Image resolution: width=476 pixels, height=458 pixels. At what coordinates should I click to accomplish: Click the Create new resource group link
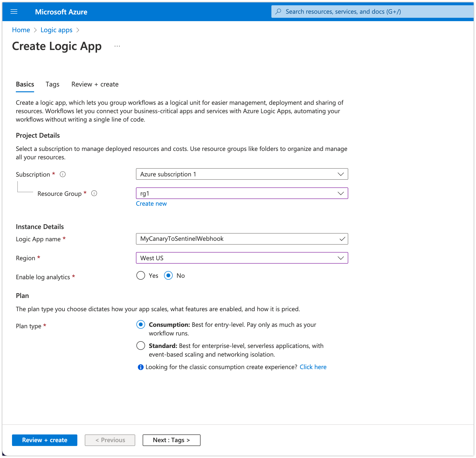click(x=151, y=204)
